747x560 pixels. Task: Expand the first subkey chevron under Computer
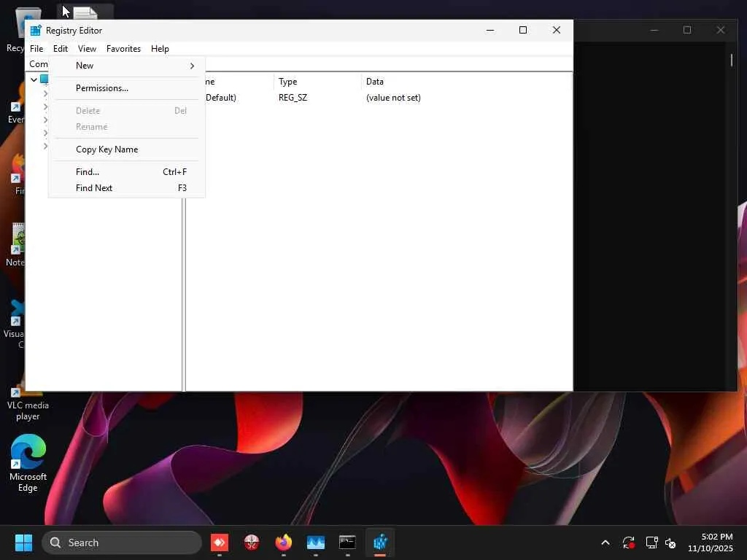tap(46, 94)
